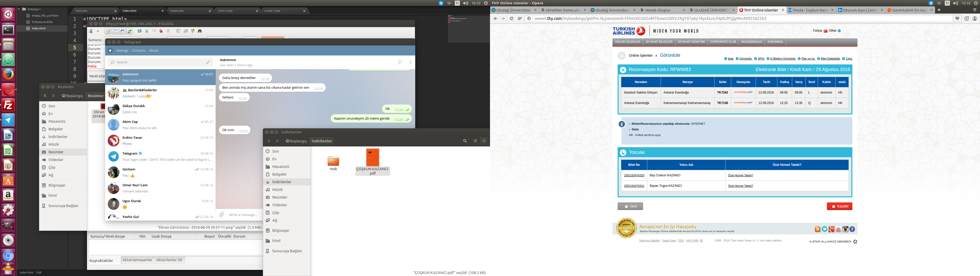
Task: Open index.html in Sublime sidebar
Action: tap(39, 28)
